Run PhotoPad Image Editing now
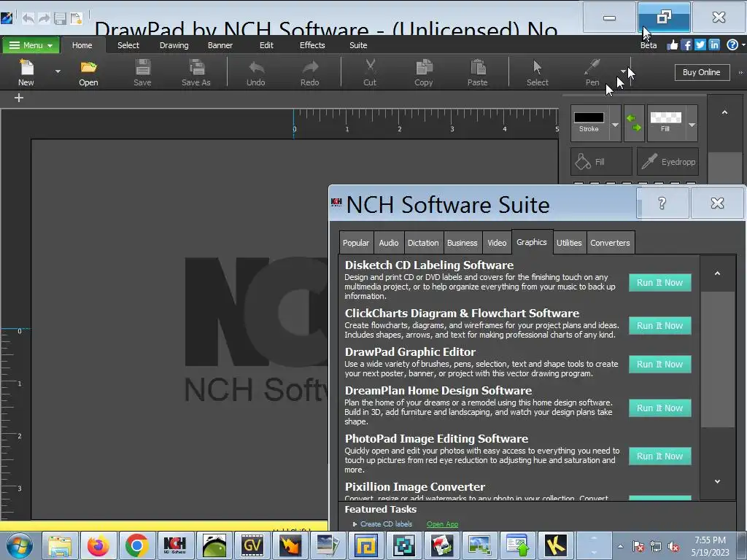This screenshot has width=747, height=560. tap(659, 456)
